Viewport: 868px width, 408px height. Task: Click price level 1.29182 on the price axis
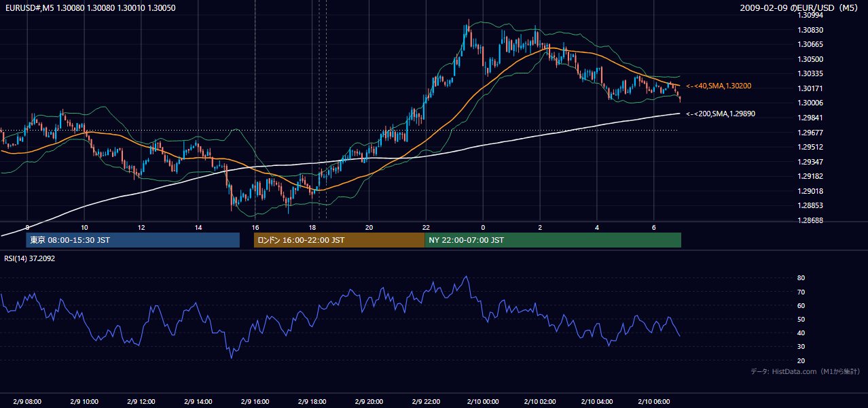tap(811, 176)
